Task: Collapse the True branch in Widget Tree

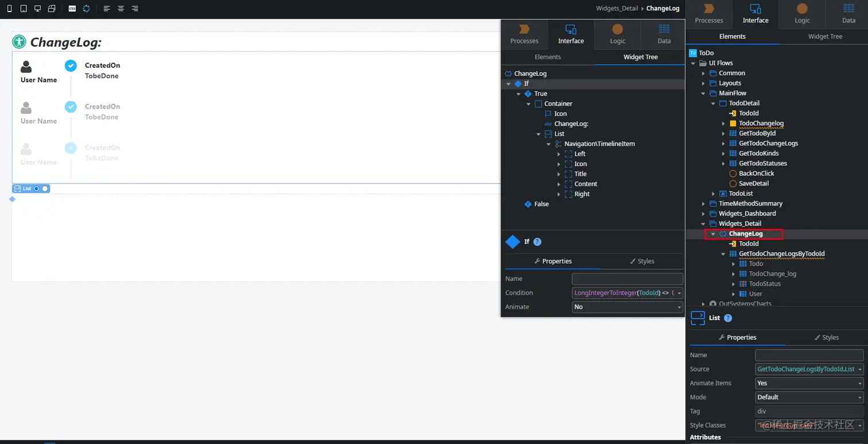Action: click(x=518, y=94)
